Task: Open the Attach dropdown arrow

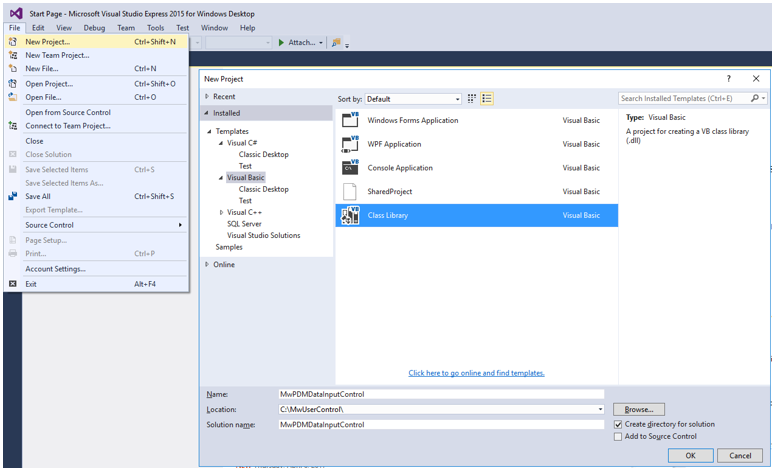Action: pyautogui.click(x=321, y=43)
